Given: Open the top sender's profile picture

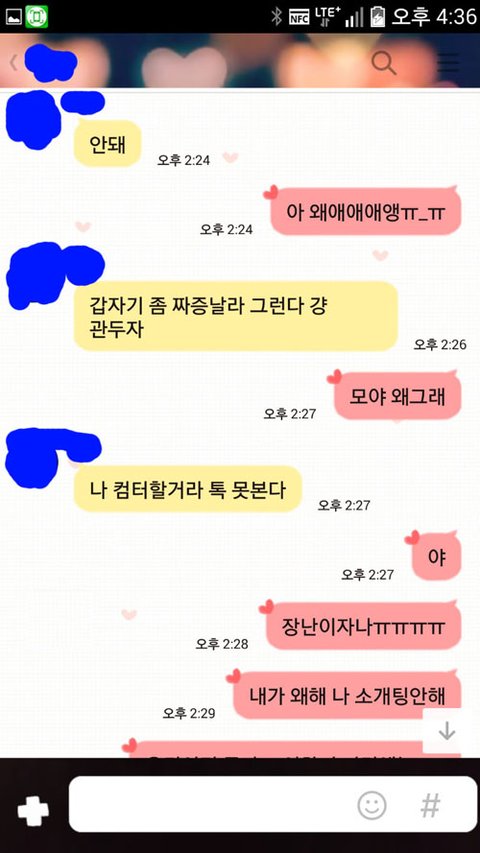Looking at the screenshot, I should point(33,120).
